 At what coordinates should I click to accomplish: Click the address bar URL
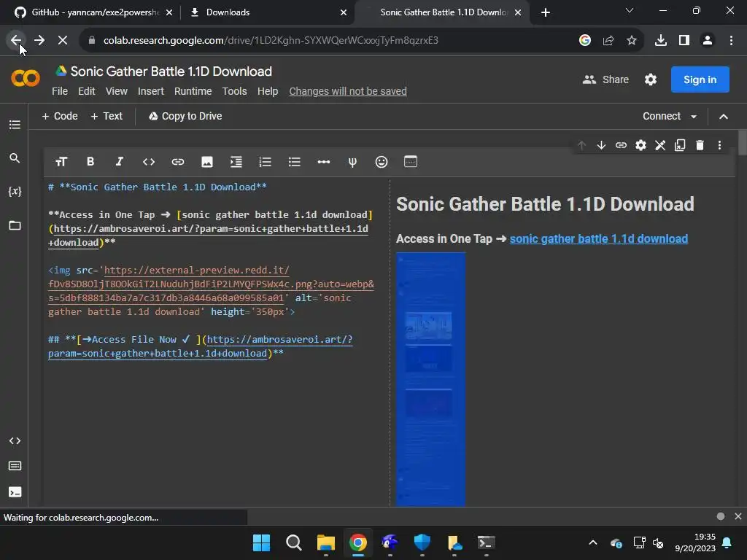[271, 41]
